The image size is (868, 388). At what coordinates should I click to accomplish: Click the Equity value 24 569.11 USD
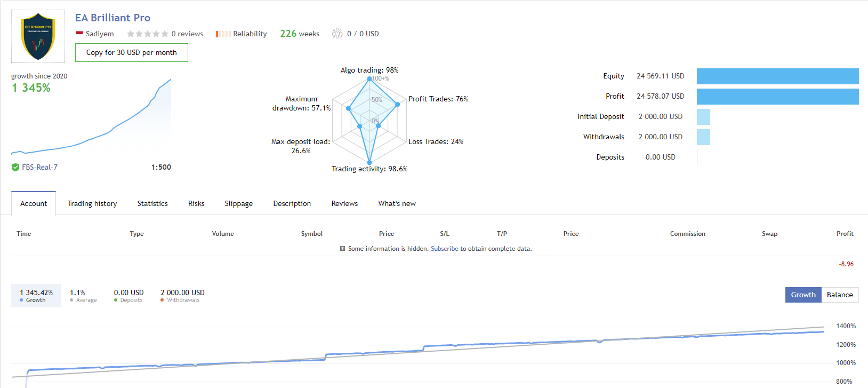coord(660,76)
